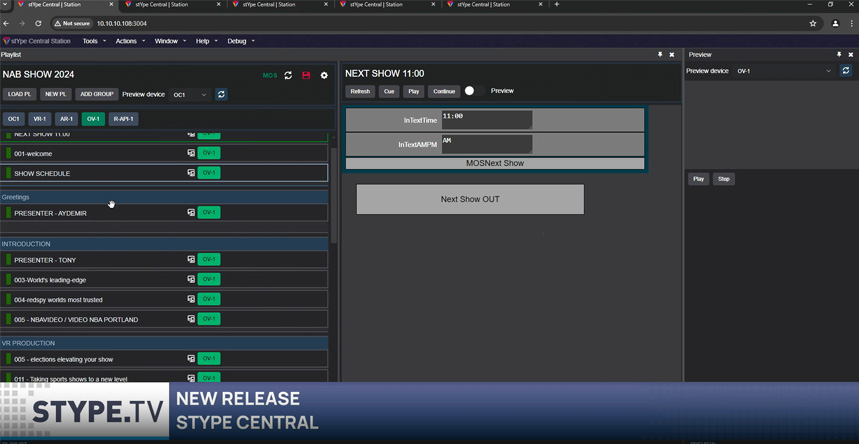859x444 pixels.
Task: Open preview icon for PRESENTER - AYDEMIR row
Action: coord(191,213)
